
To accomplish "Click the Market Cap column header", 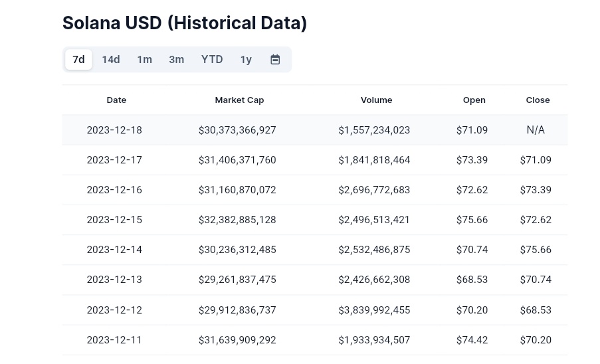I will [240, 100].
